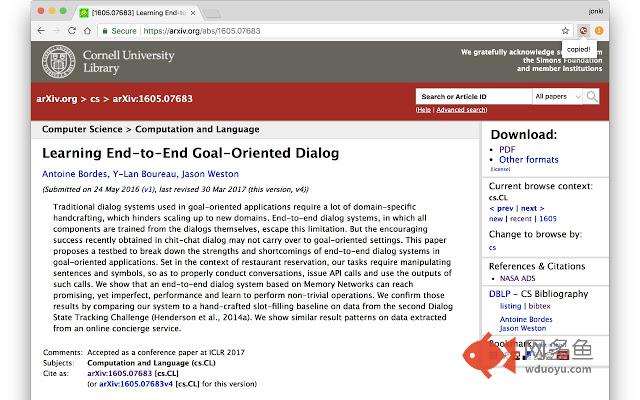Open the v1 submission version link

point(148,189)
